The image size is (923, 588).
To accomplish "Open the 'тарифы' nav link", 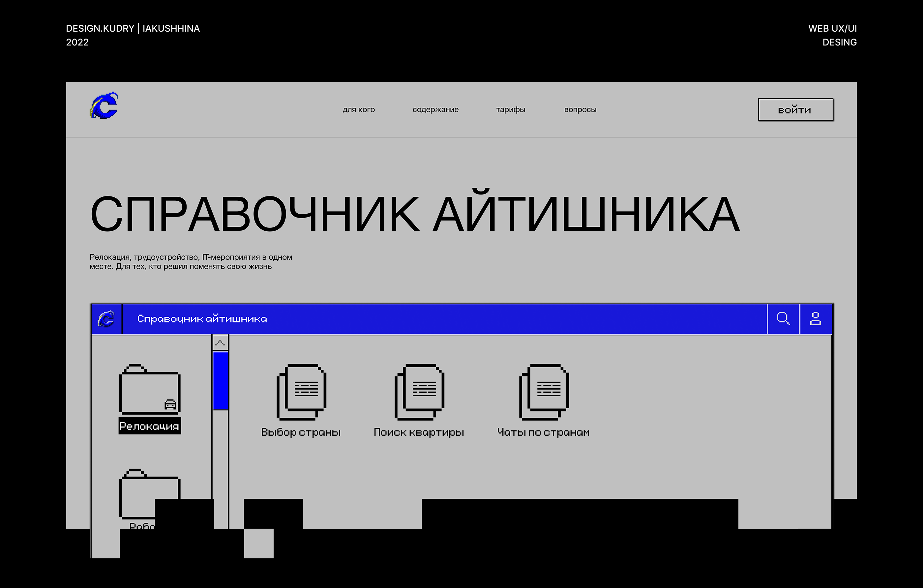I will [x=511, y=110].
